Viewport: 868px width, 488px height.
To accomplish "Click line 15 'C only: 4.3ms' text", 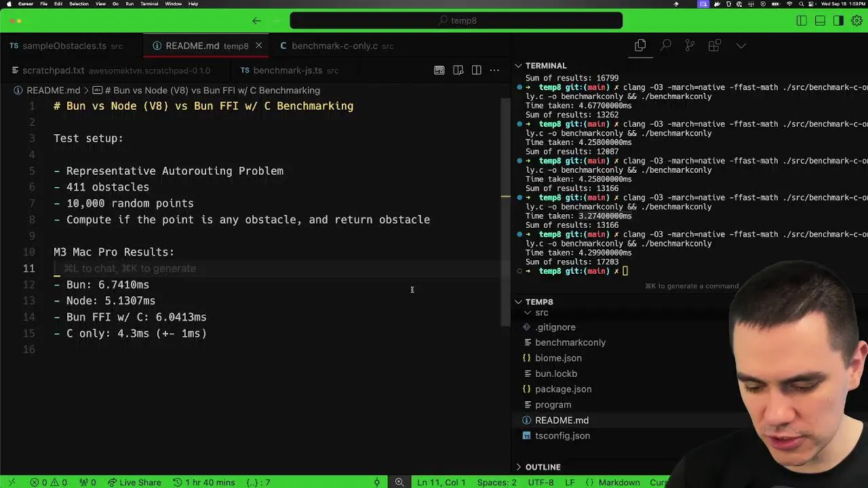I will click(x=136, y=333).
